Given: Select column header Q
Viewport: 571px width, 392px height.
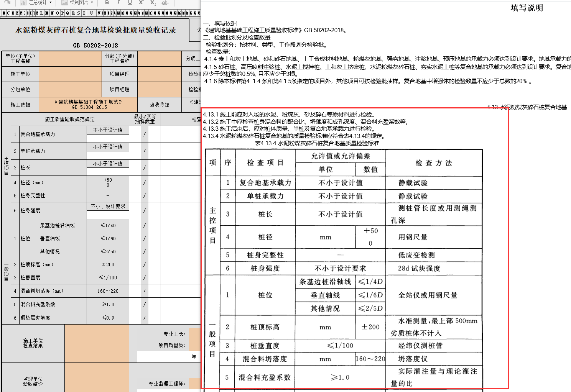Looking at the screenshot, I should click(x=68, y=13).
